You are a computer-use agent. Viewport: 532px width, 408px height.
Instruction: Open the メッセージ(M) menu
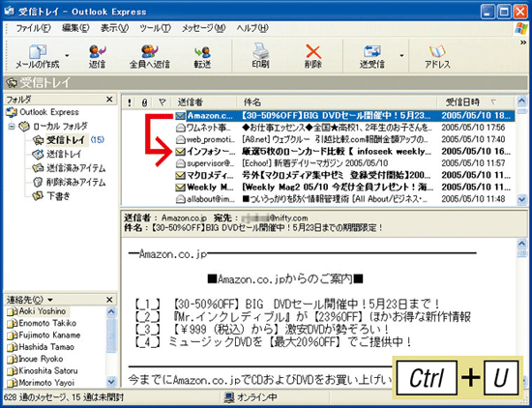[x=203, y=28]
